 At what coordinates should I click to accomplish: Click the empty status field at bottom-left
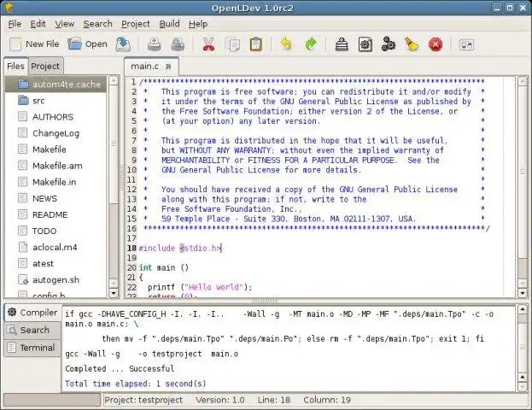click(52, 400)
